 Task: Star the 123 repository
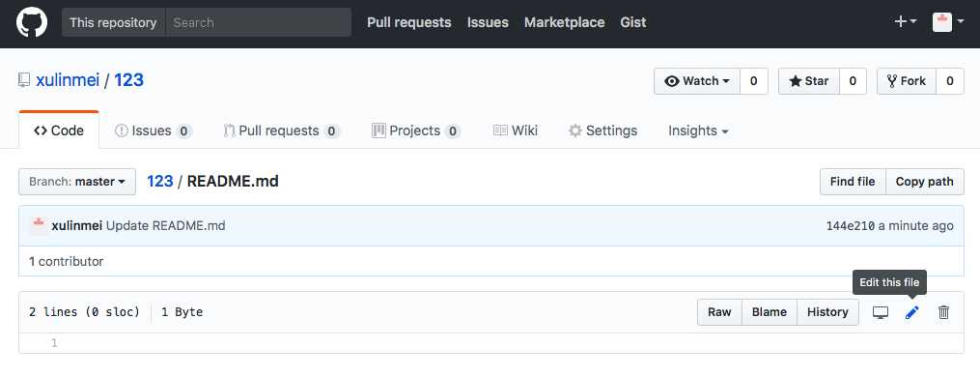tap(809, 81)
